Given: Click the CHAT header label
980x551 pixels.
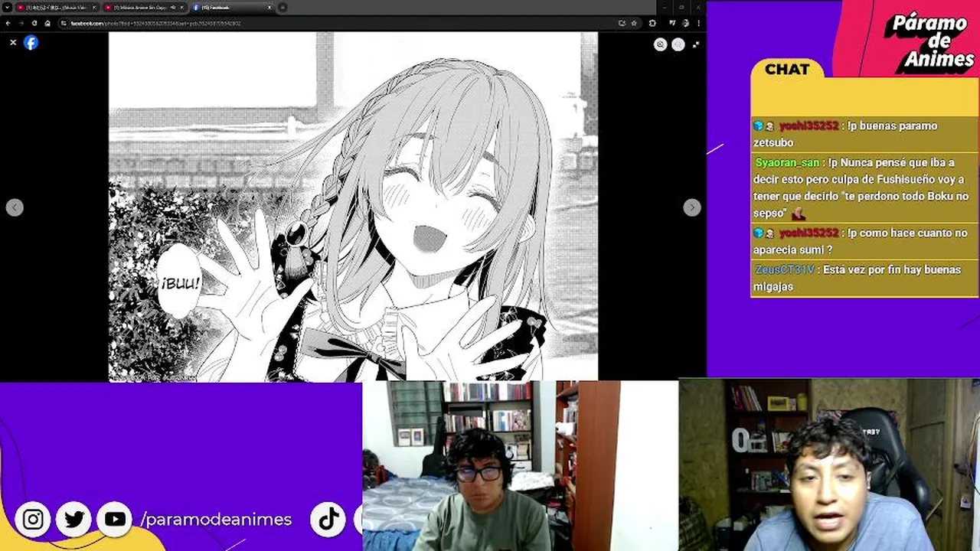Looking at the screenshot, I should [787, 69].
